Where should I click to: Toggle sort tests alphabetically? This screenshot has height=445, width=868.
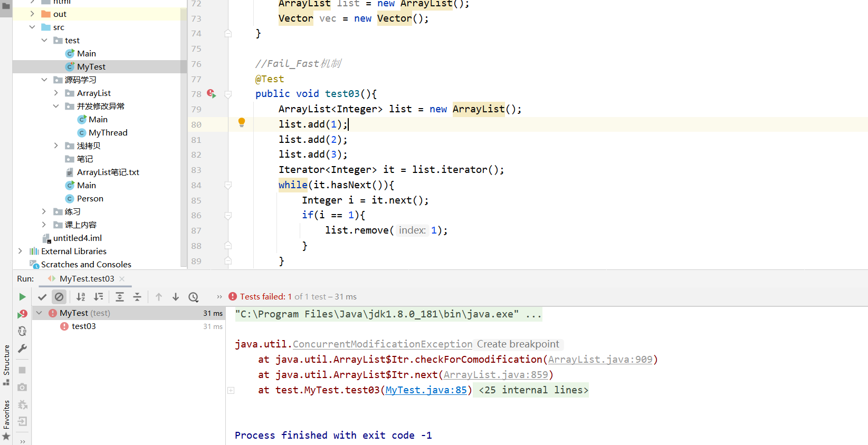point(81,297)
